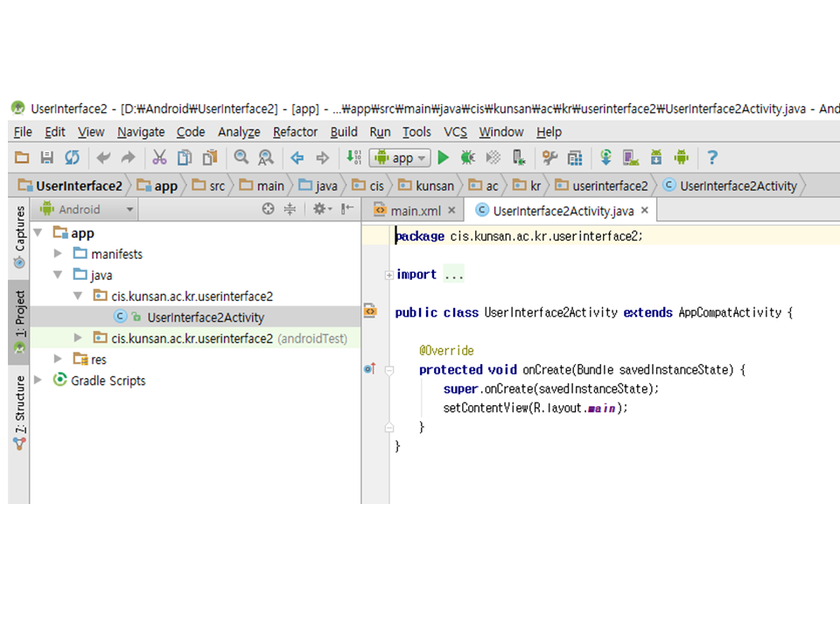Click the Find magnifier icon in toolbar
840x630 pixels.
(241, 158)
